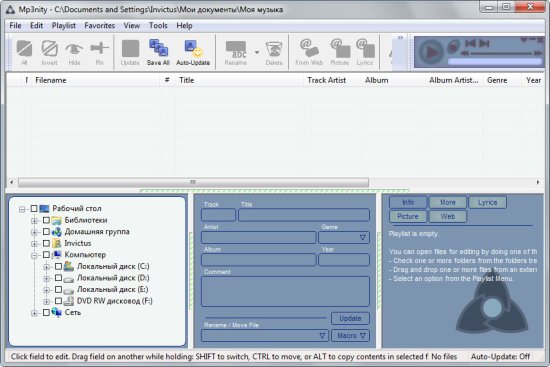Open the player panel dropdown triangle
This screenshot has width=550, height=367.
(524, 40)
